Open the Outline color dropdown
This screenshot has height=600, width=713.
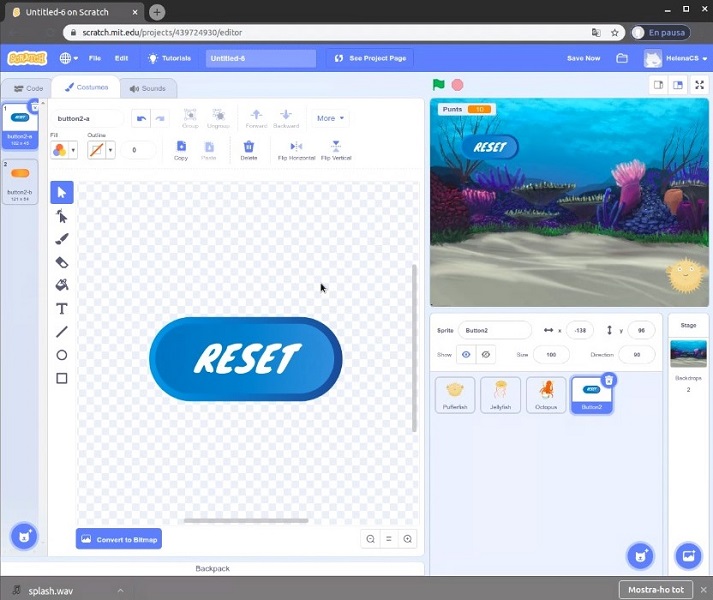click(x=110, y=150)
